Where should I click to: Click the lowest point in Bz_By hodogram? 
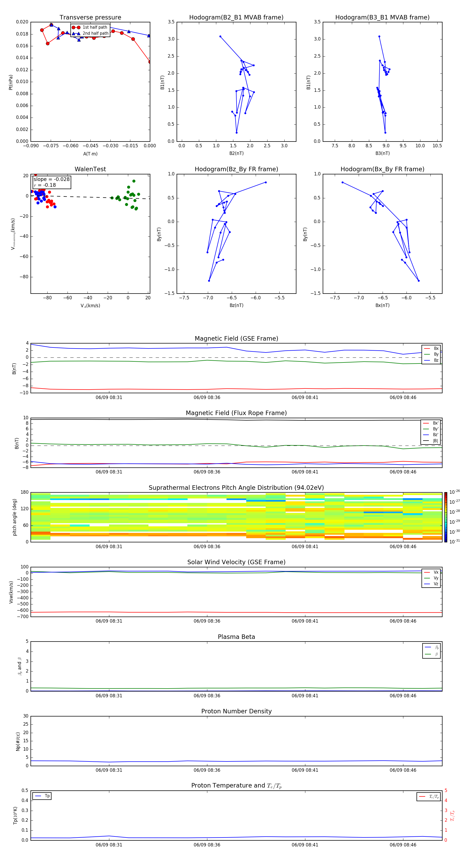(x=209, y=281)
